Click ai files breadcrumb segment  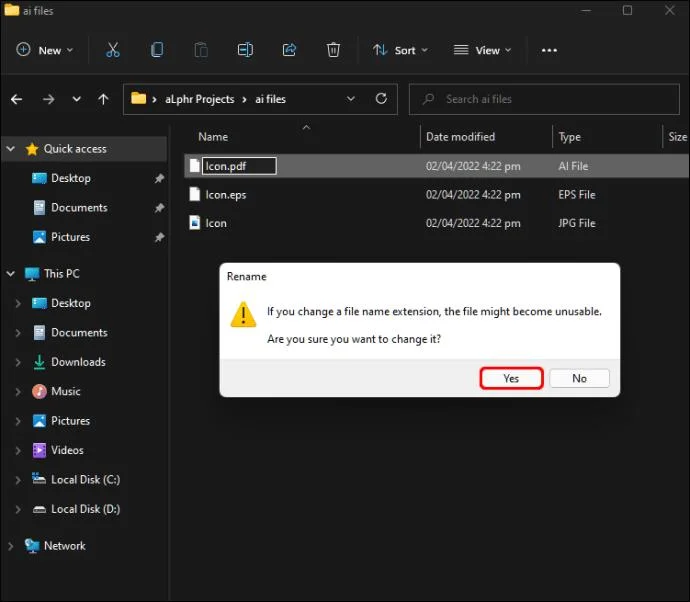coord(270,99)
